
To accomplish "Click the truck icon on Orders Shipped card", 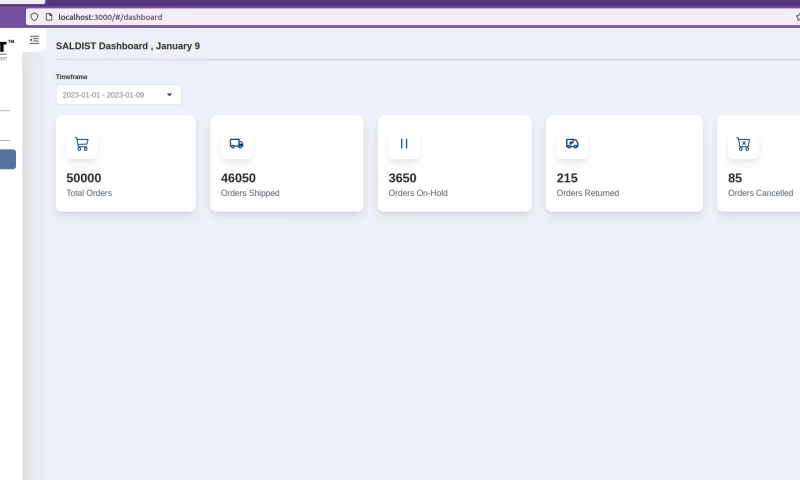I will click(x=236, y=144).
